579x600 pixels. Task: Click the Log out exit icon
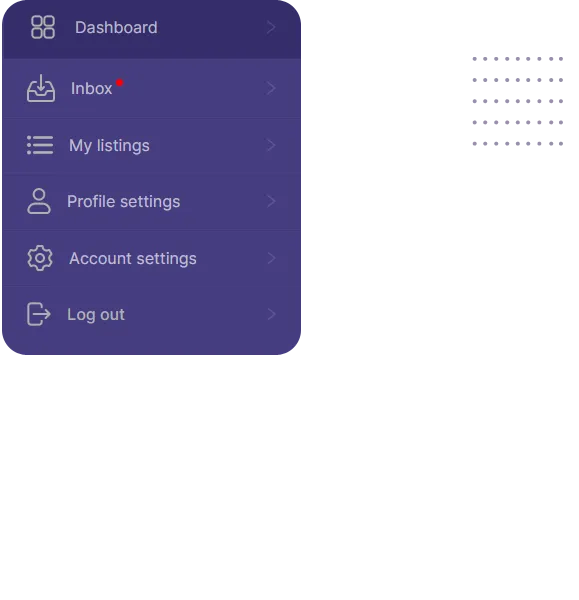pyautogui.click(x=39, y=314)
